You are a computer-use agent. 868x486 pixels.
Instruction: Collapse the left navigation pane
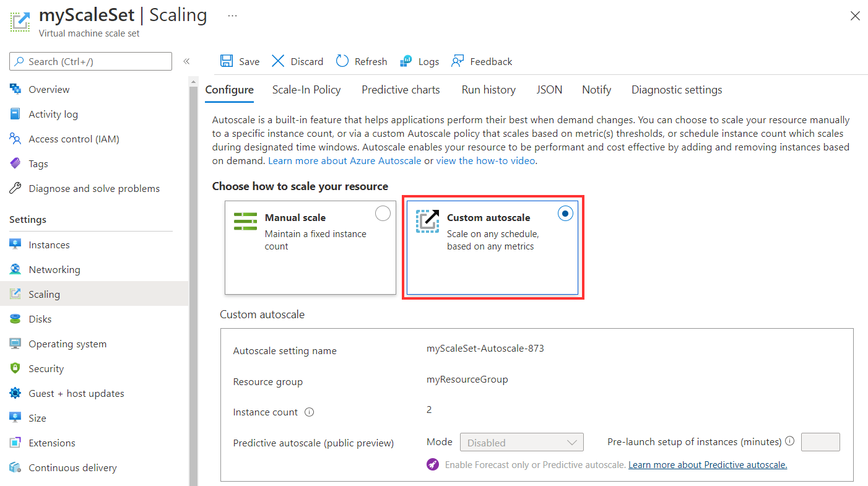(x=186, y=61)
